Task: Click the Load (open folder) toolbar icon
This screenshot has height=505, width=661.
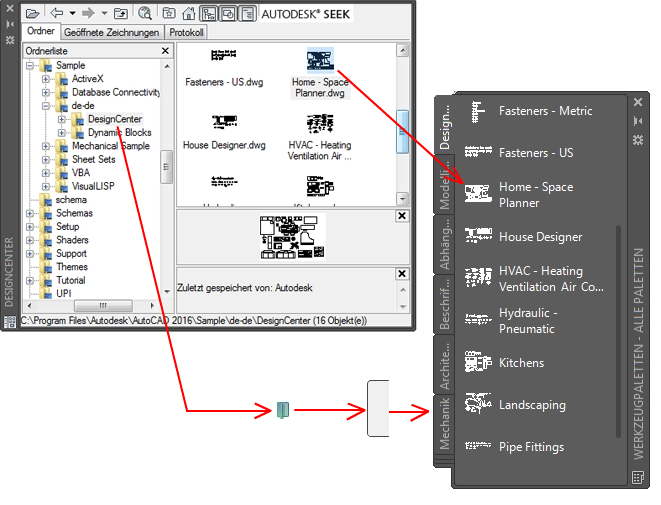Action: [x=32, y=13]
